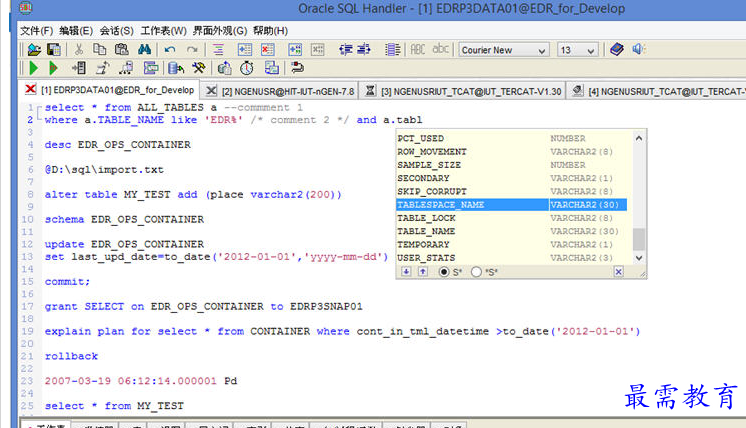Open the 会话(S) menu
This screenshot has height=428, width=746.
(117, 31)
